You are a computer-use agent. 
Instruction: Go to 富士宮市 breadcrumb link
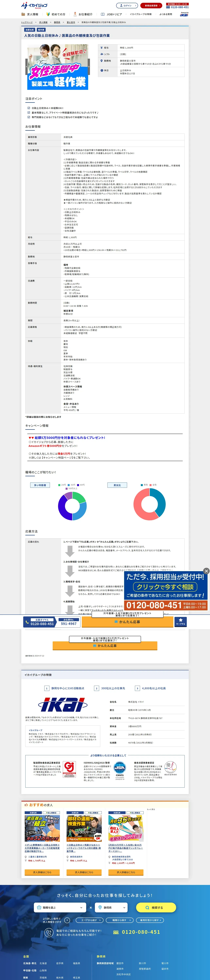[x=71, y=22]
